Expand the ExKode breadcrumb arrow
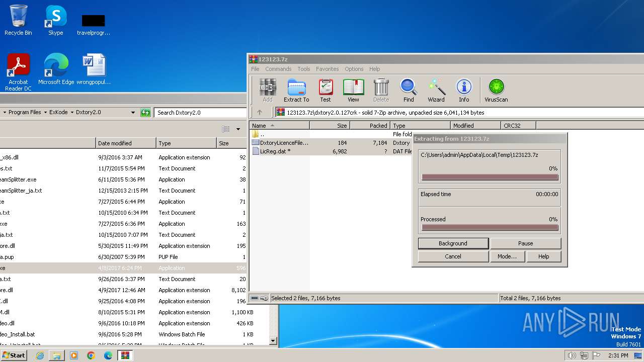The height and width of the screenshot is (362, 644). click(72, 113)
